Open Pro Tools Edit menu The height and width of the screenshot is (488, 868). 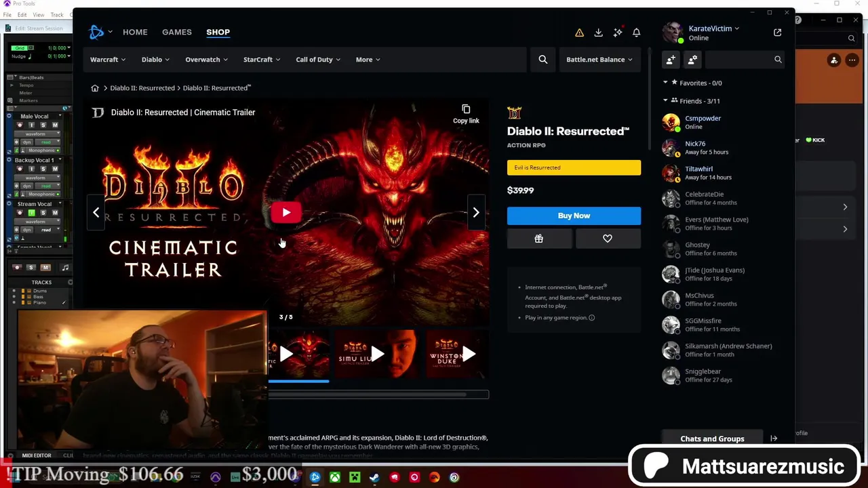pyautogui.click(x=22, y=15)
